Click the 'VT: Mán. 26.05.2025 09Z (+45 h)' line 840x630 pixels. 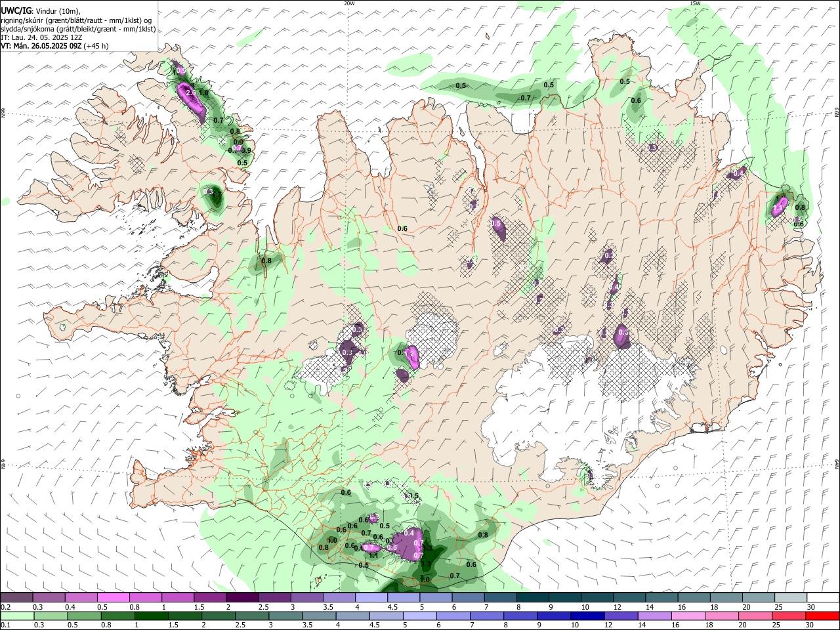[x=54, y=46]
